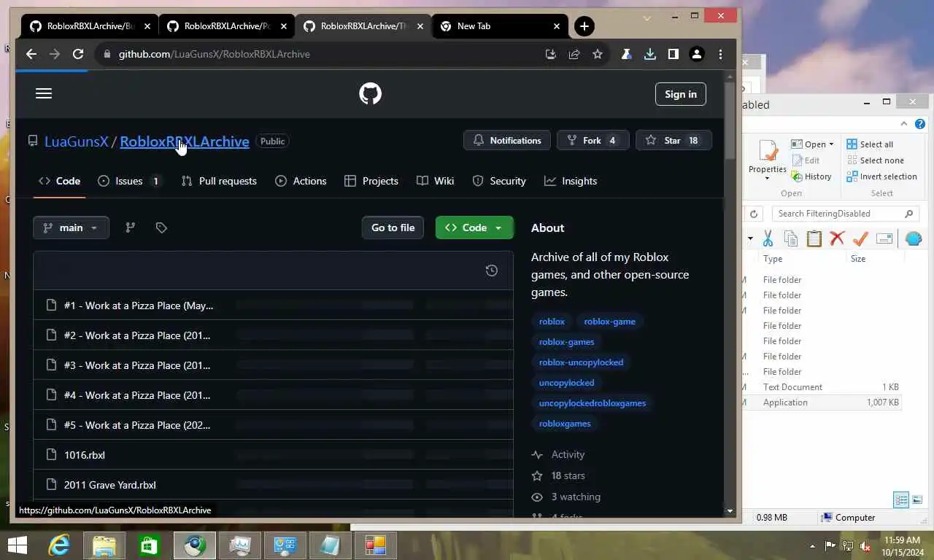Click the Paste clipboard icon in Explorer
Screen dimensions: 934x560
pyautogui.click(x=814, y=238)
